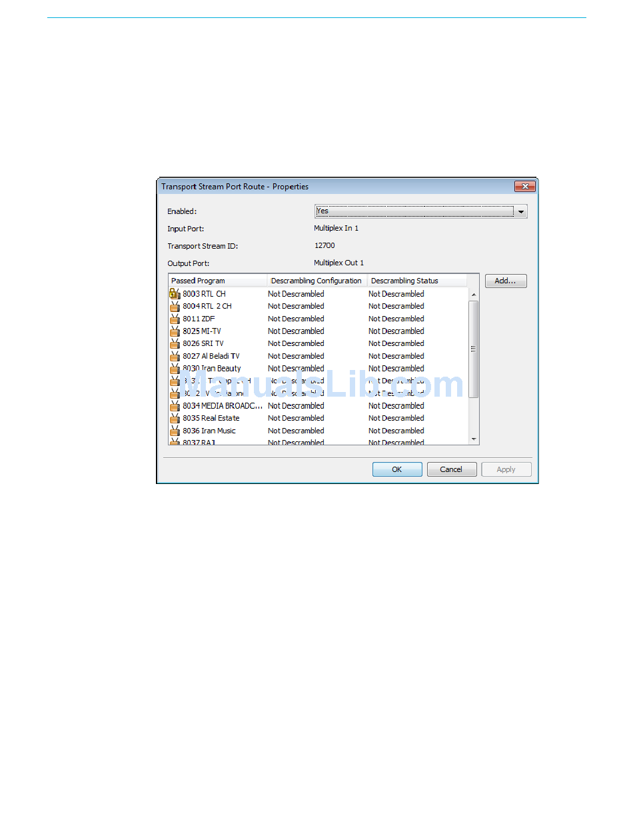Confirm with the OK button
633x840 pixels.
397,469
